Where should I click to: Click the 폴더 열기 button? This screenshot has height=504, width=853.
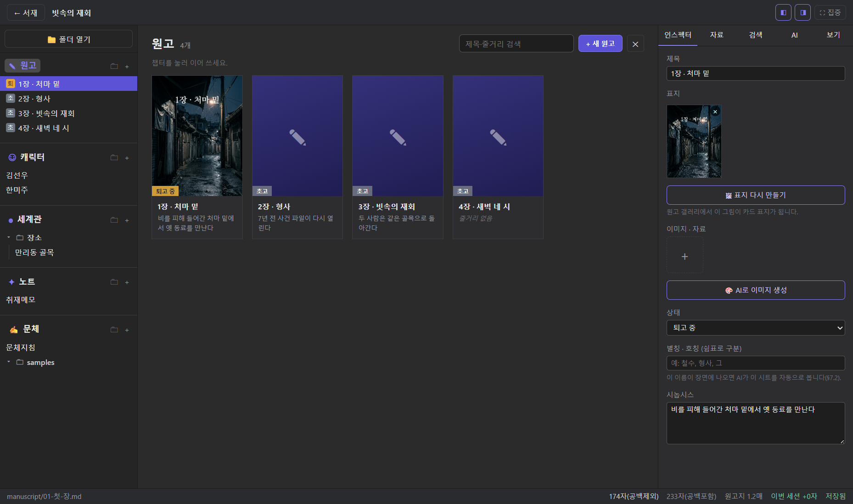(x=69, y=39)
